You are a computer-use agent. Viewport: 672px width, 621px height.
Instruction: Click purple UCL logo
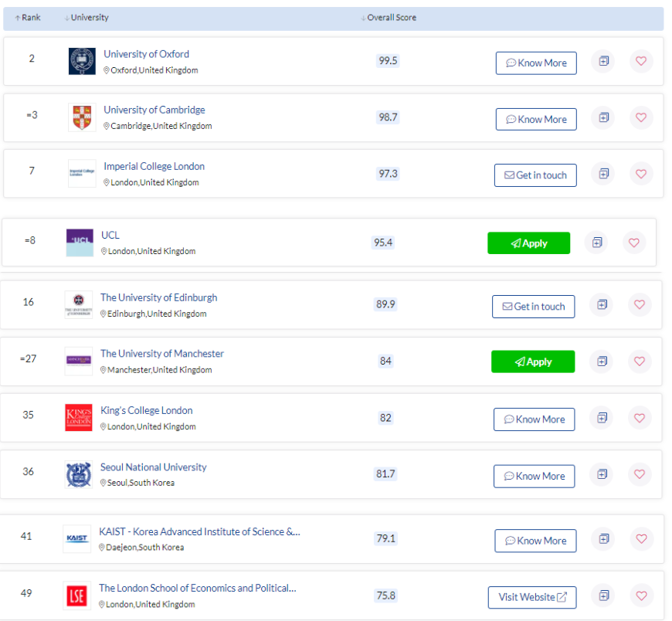click(80, 243)
